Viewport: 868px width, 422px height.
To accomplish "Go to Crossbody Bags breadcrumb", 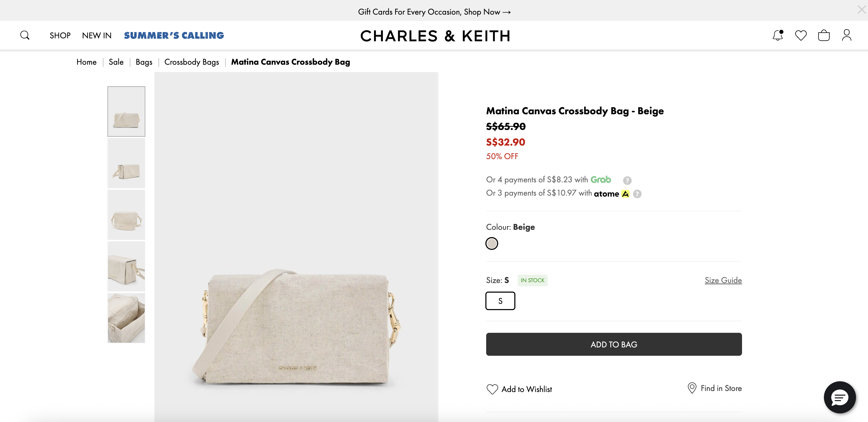I will (191, 62).
